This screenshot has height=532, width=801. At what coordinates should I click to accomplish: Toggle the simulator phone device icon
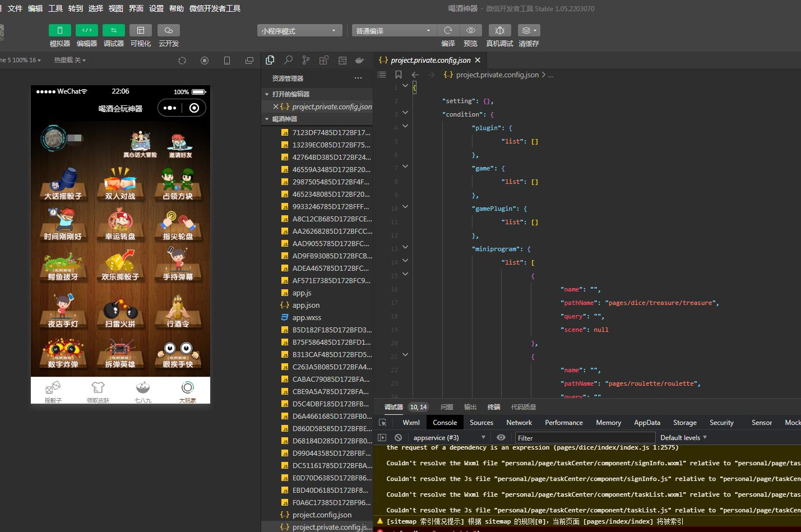pyautogui.click(x=227, y=61)
